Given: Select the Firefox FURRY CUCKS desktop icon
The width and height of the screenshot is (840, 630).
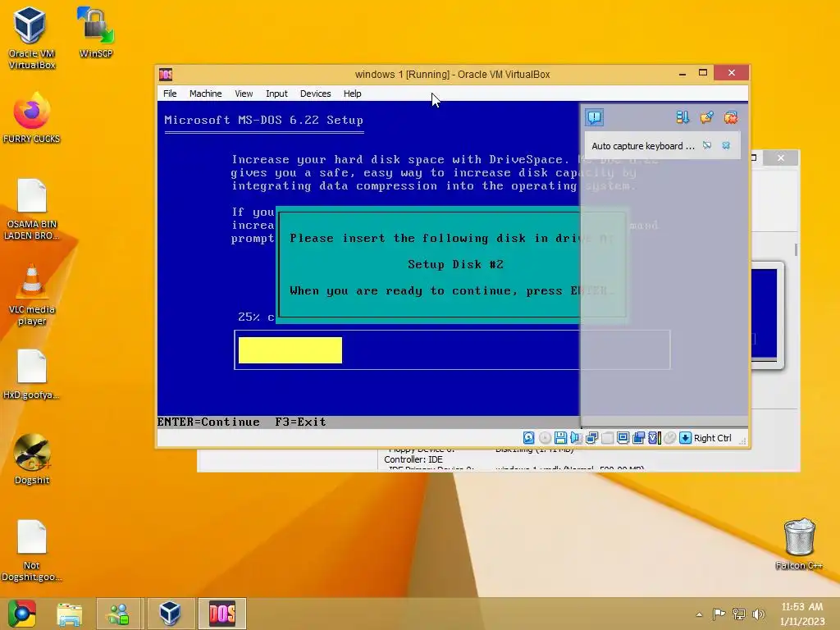Looking at the screenshot, I should tap(31, 117).
